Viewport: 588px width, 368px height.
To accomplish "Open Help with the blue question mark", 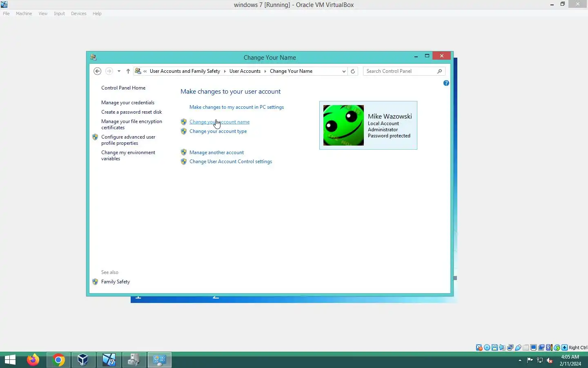I will [x=446, y=83].
